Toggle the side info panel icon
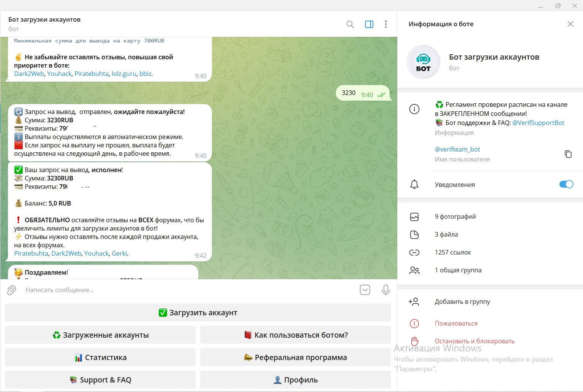Screen dimensions: 583x392 [369, 24]
